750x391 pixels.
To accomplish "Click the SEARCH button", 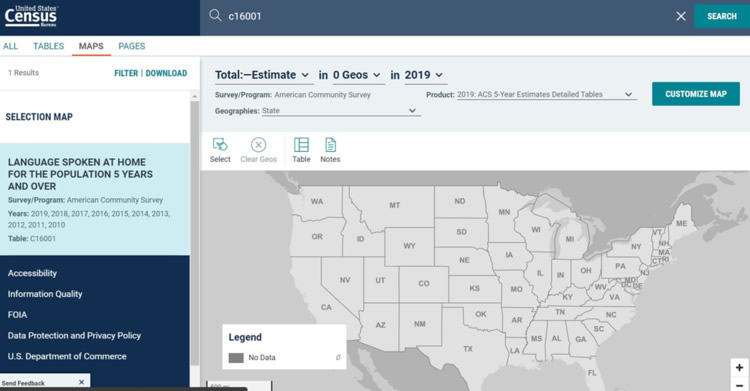I will pyautogui.click(x=722, y=16).
